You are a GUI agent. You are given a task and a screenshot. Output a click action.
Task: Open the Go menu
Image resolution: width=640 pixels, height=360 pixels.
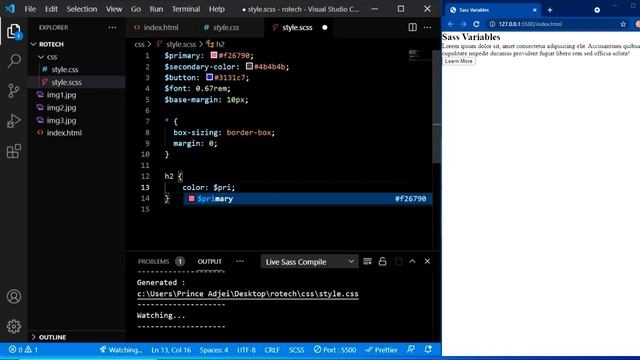[x=136, y=9]
